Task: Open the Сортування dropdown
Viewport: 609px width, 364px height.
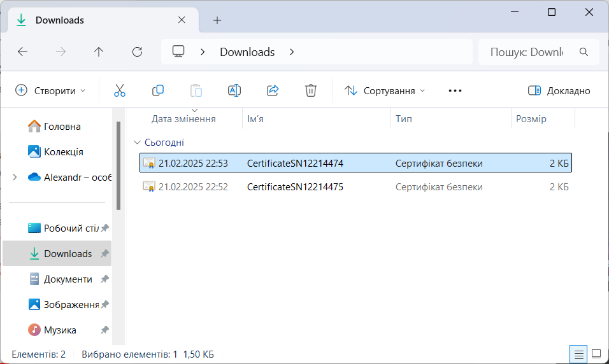Action: pyautogui.click(x=385, y=91)
